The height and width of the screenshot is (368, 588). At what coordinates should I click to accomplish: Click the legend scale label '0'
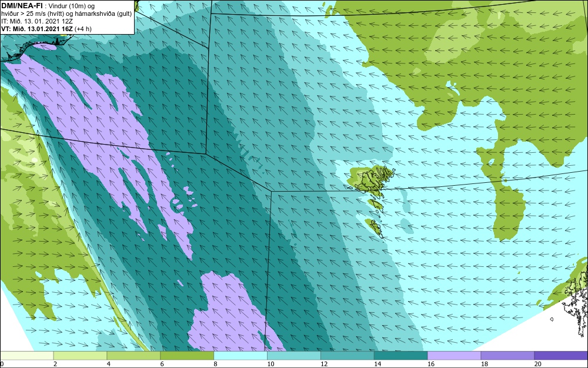pyautogui.click(x=2, y=364)
